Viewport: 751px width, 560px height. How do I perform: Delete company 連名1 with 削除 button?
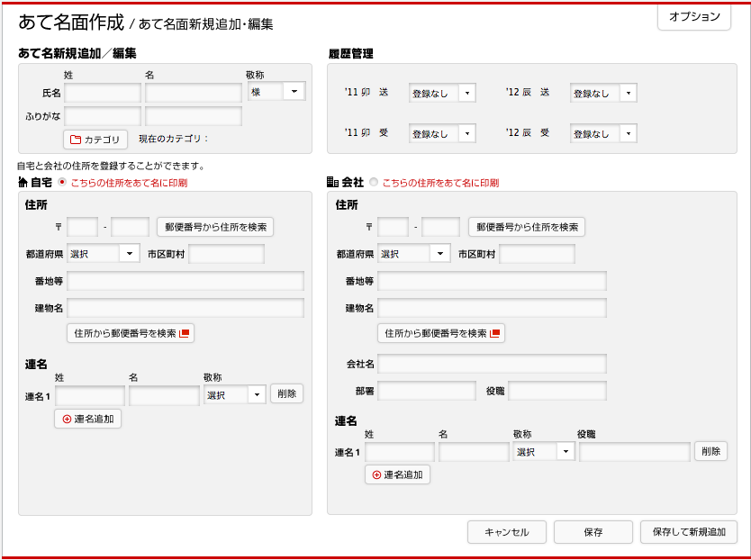click(710, 451)
